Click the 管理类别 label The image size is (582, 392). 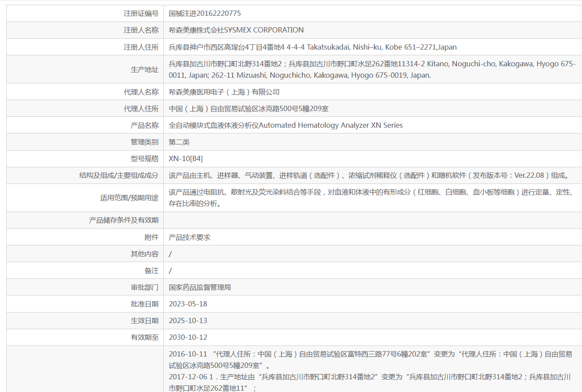144,142
